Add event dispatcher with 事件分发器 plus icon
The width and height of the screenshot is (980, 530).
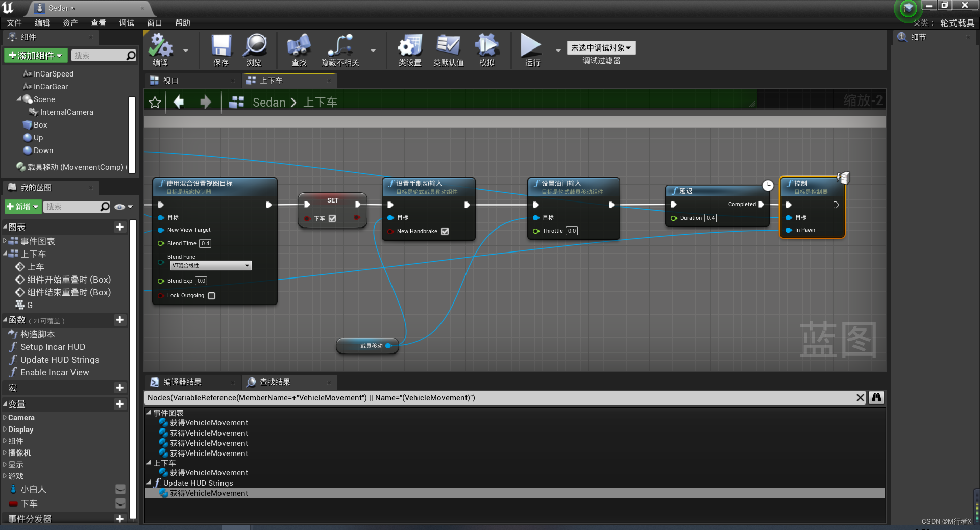pyautogui.click(x=120, y=519)
